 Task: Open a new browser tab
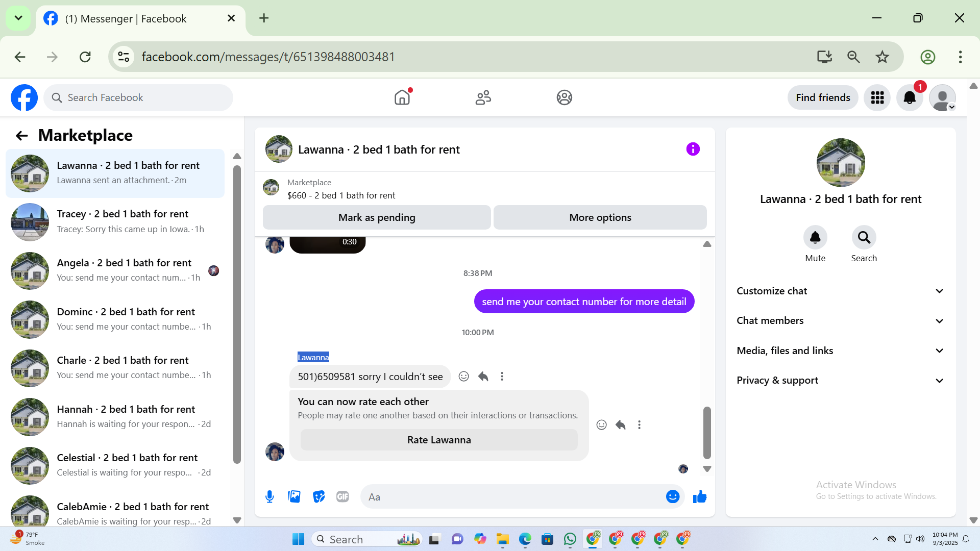(x=264, y=18)
